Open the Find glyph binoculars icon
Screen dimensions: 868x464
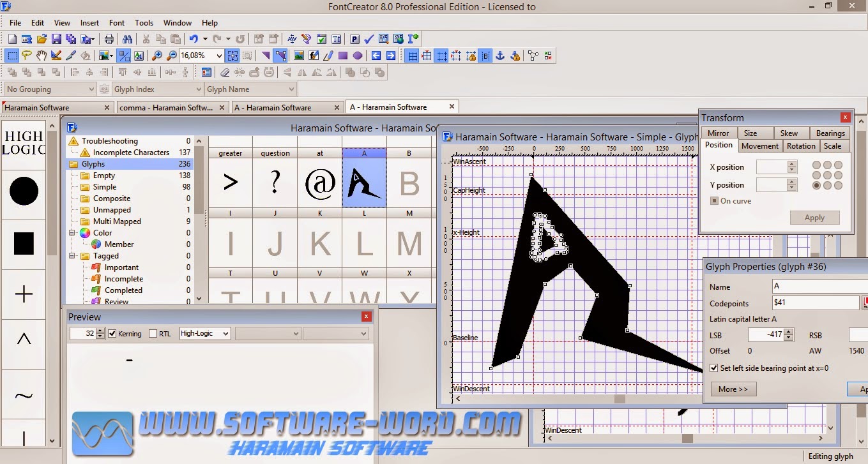coord(128,38)
